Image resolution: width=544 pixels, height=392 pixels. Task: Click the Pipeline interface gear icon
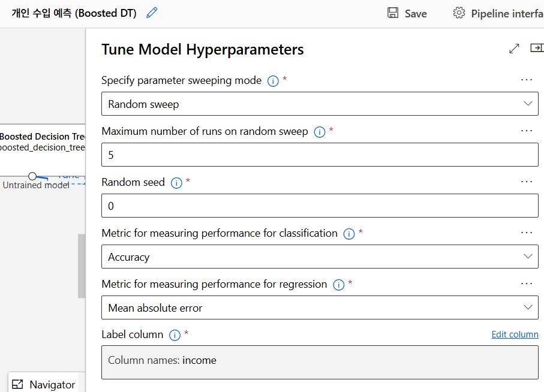(x=459, y=13)
